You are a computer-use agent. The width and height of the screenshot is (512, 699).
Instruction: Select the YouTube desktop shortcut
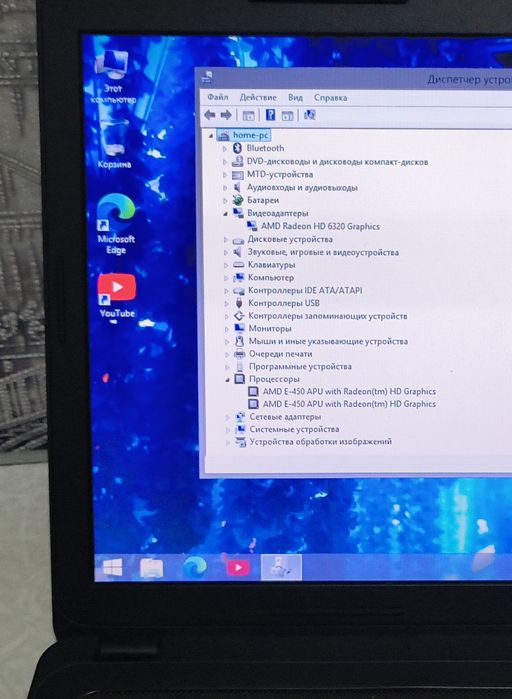[117, 296]
